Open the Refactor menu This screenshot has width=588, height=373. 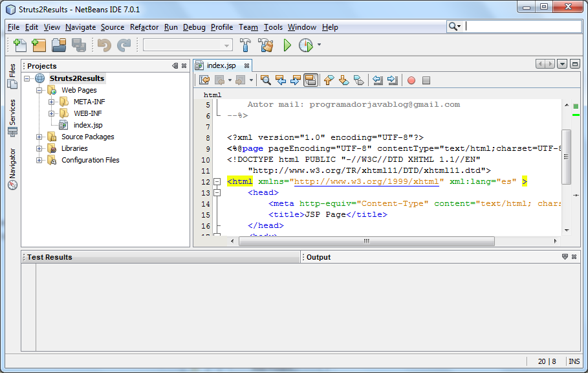(x=144, y=27)
